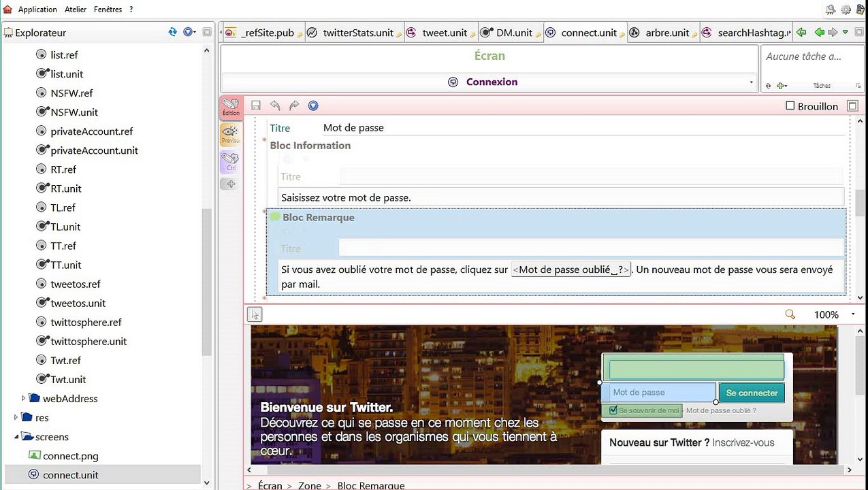Click the plus button below Ctrl mode

pyautogui.click(x=231, y=184)
